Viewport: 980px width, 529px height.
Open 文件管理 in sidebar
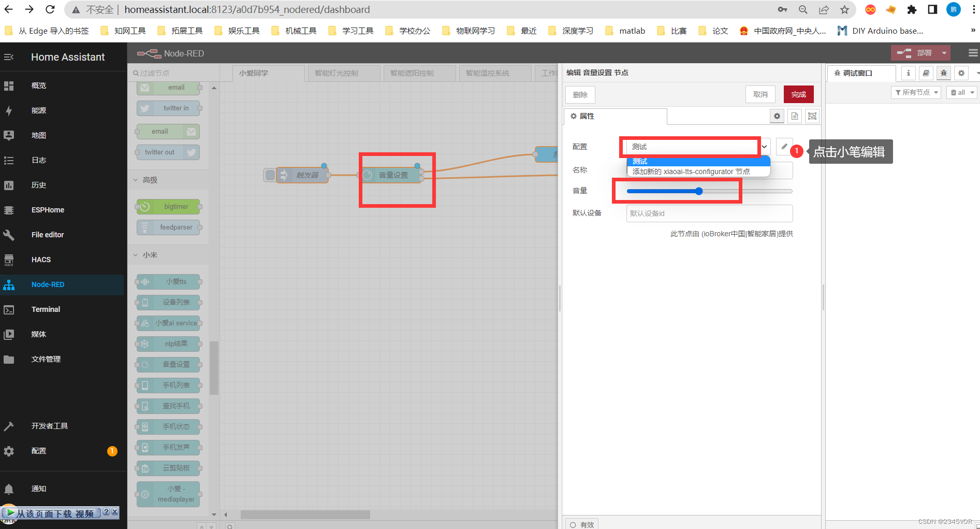pos(62,359)
